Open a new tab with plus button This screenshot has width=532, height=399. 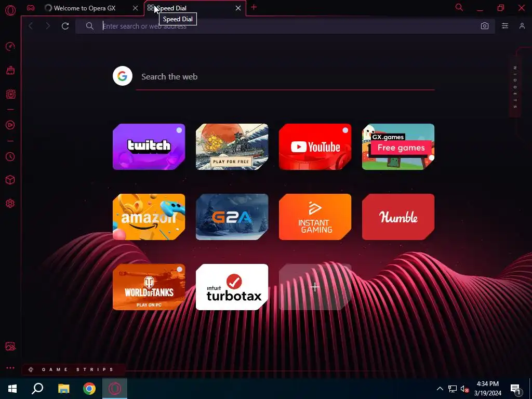click(x=254, y=7)
